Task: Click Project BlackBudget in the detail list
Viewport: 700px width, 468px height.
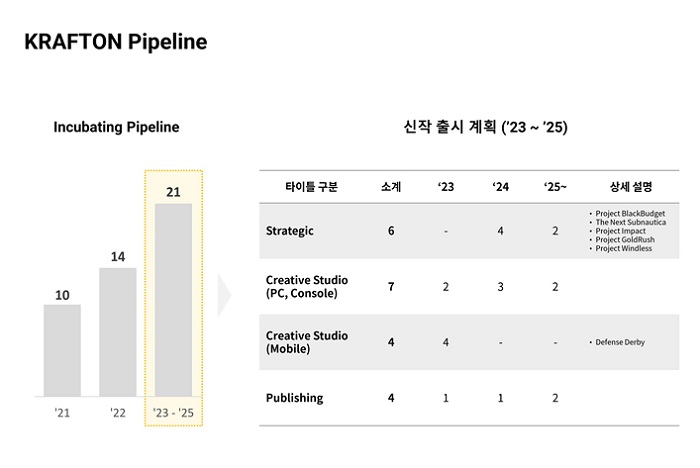Action: (x=630, y=213)
